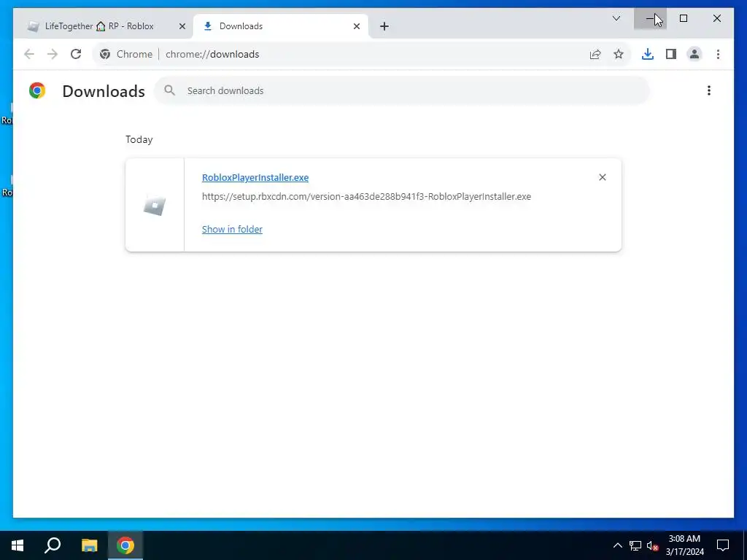747x560 pixels.
Task: Share this page icon in address bar
Action: [595, 54]
